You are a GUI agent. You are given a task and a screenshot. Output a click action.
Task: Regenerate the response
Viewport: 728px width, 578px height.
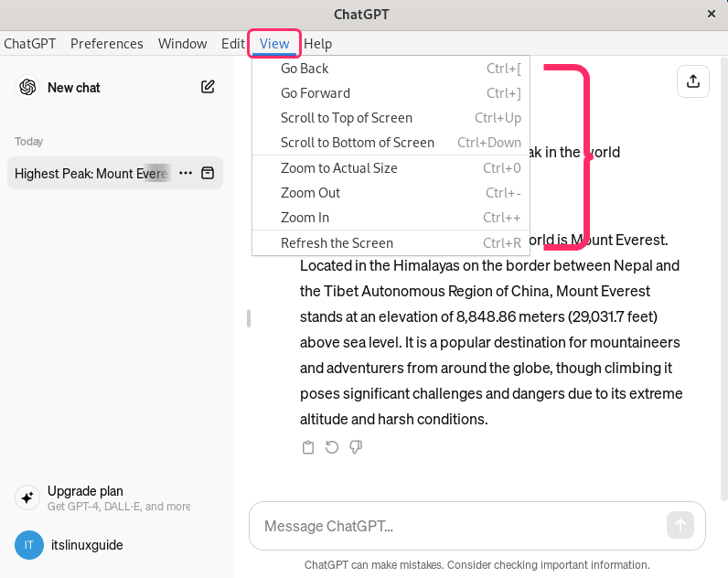click(332, 447)
